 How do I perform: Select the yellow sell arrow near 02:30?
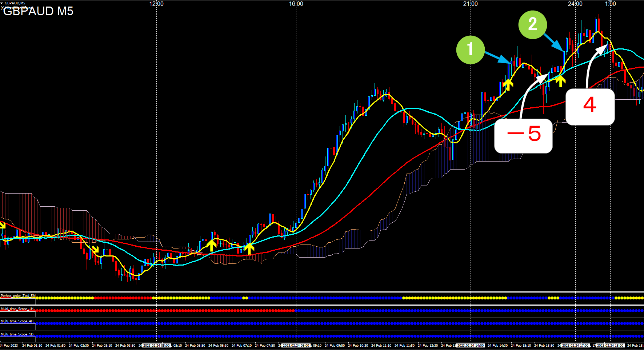(95, 249)
